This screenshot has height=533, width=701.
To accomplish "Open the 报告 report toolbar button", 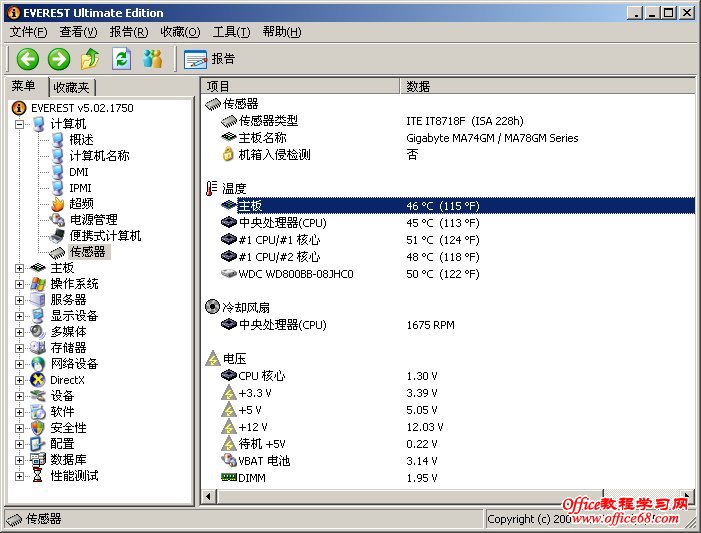I will coord(209,59).
